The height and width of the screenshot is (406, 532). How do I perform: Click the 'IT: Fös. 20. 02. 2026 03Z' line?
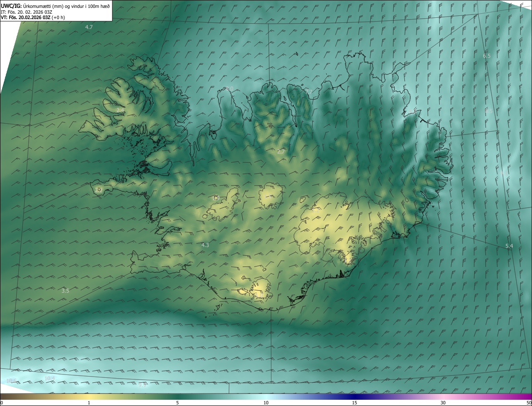coord(27,12)
